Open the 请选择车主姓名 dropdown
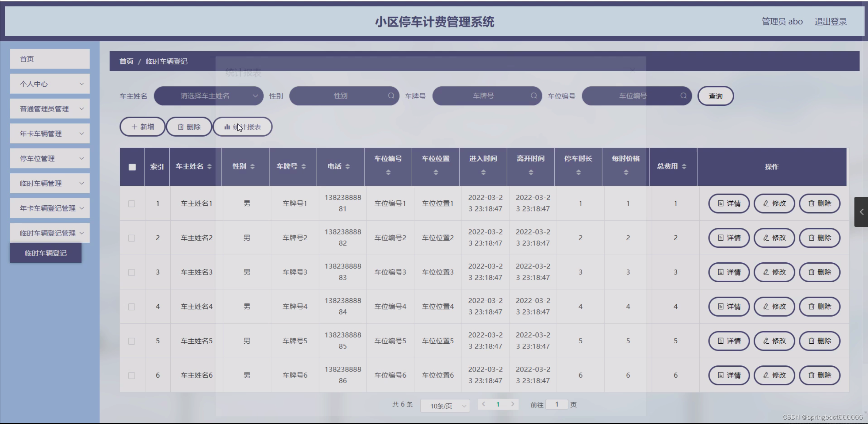The width and height of the screenshot is (868, 424). click(208, 96)
